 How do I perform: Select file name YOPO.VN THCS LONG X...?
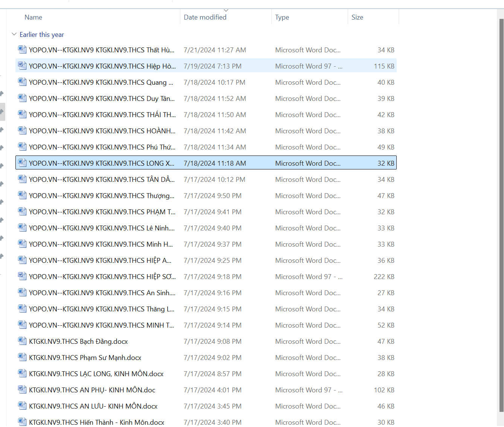(x=102, y=163)
